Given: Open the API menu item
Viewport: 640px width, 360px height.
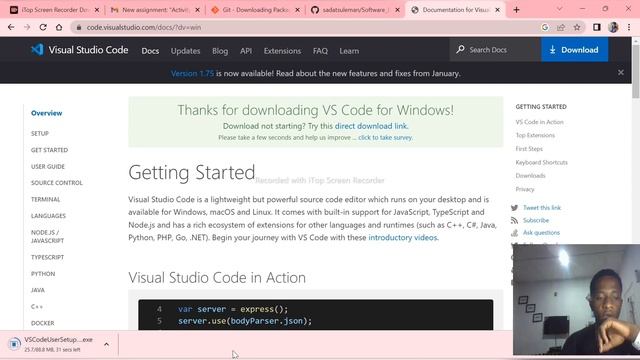Looking at the screenshot, I should 246,51.
